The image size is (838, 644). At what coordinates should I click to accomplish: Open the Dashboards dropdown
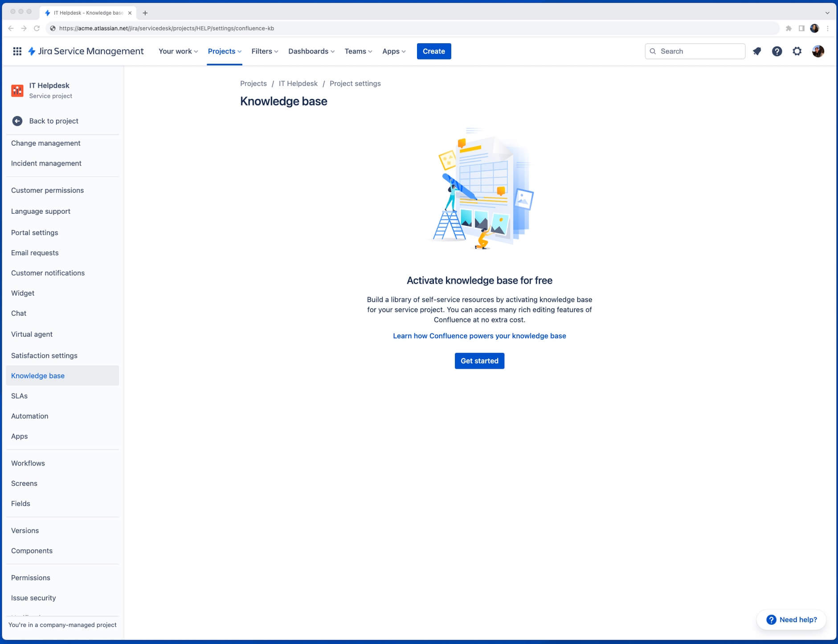point(311,51)
